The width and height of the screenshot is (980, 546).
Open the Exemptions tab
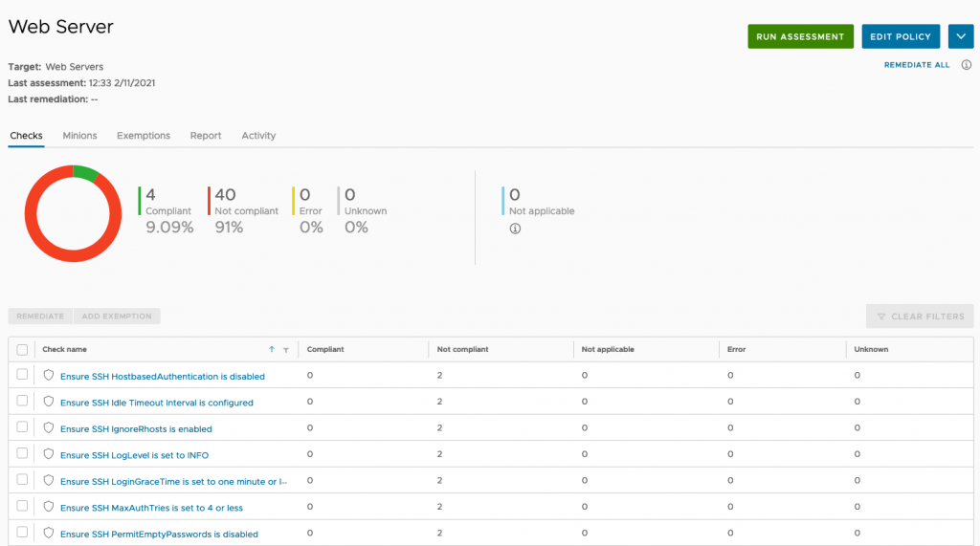point(144,136)
